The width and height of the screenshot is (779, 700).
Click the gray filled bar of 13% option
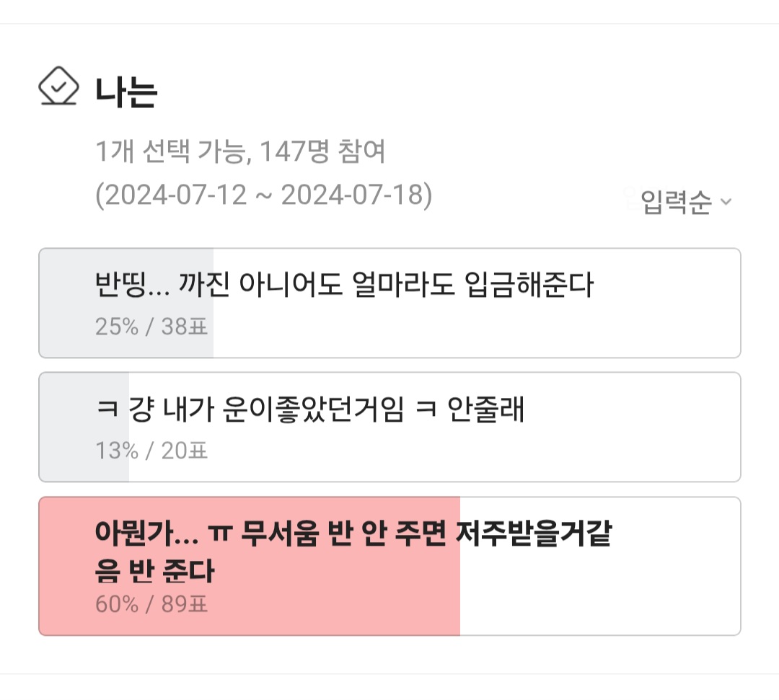pos(84,427)
